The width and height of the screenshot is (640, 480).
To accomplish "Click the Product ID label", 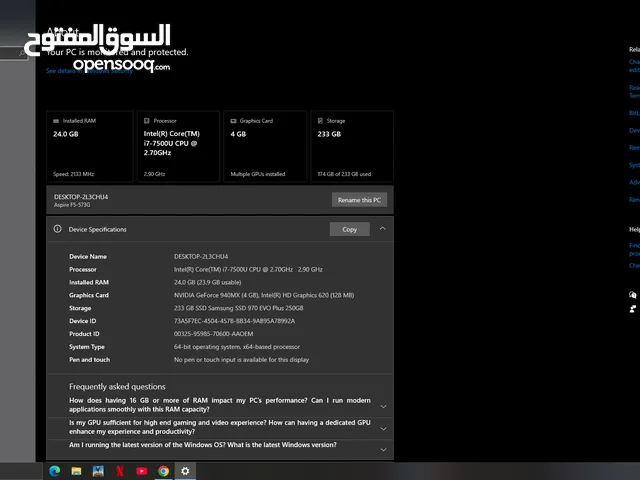I will (84, 334).
